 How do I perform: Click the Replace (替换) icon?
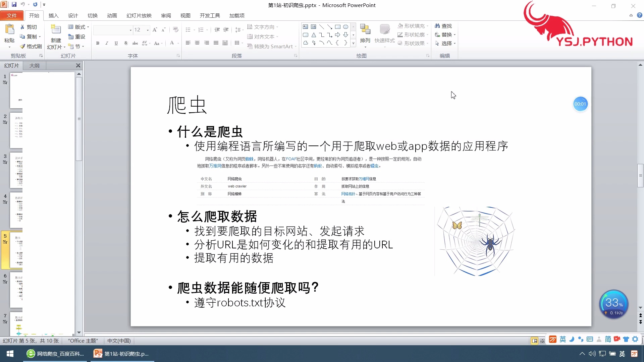437,35
